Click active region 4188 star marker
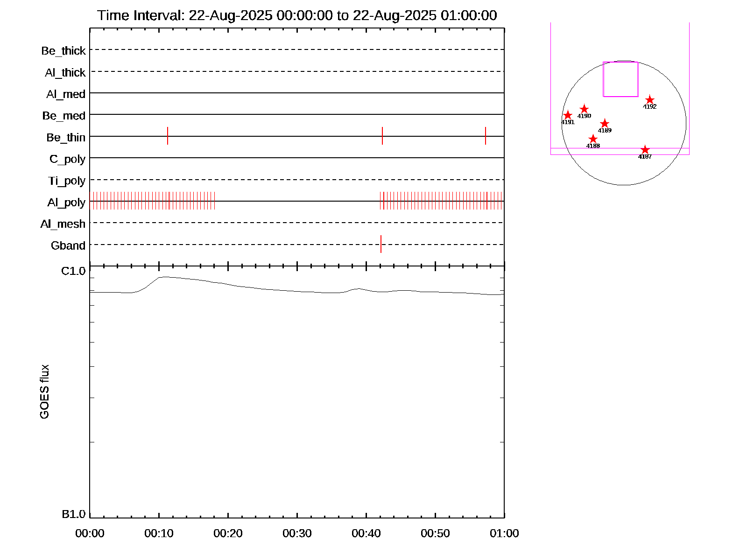The image size is (747, 560). (x=593, y=139)
